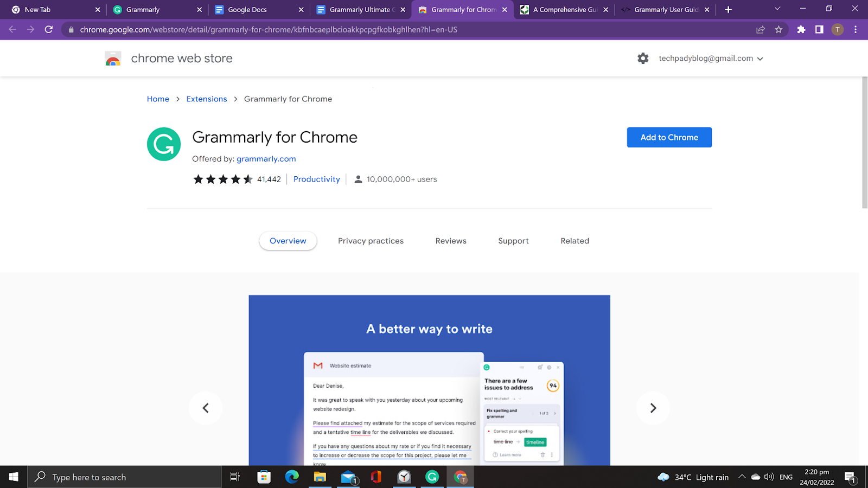Open the OneDrive cloud tray icon

coord(755,477)
